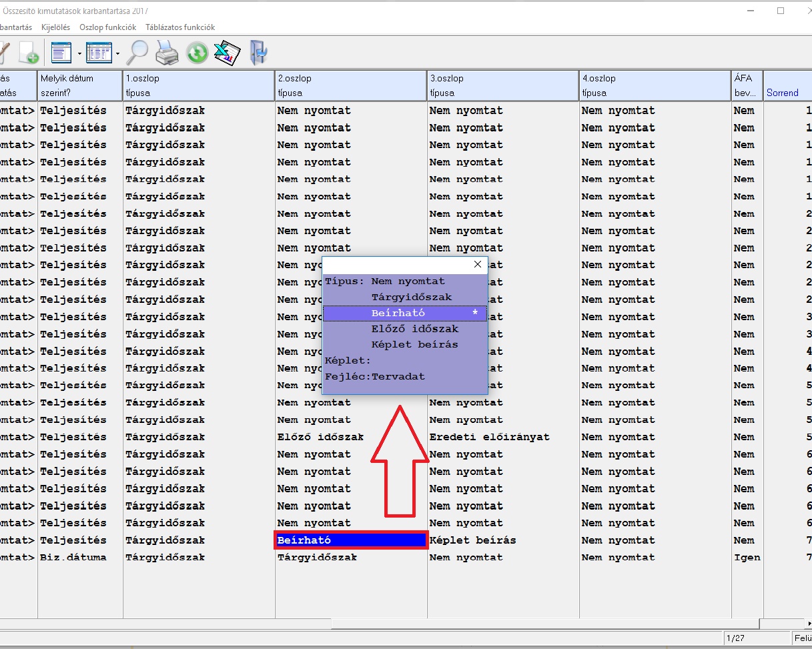Close the Típus popup window
The width and height of the screenshot is (812, 649).
pos(477,264)
